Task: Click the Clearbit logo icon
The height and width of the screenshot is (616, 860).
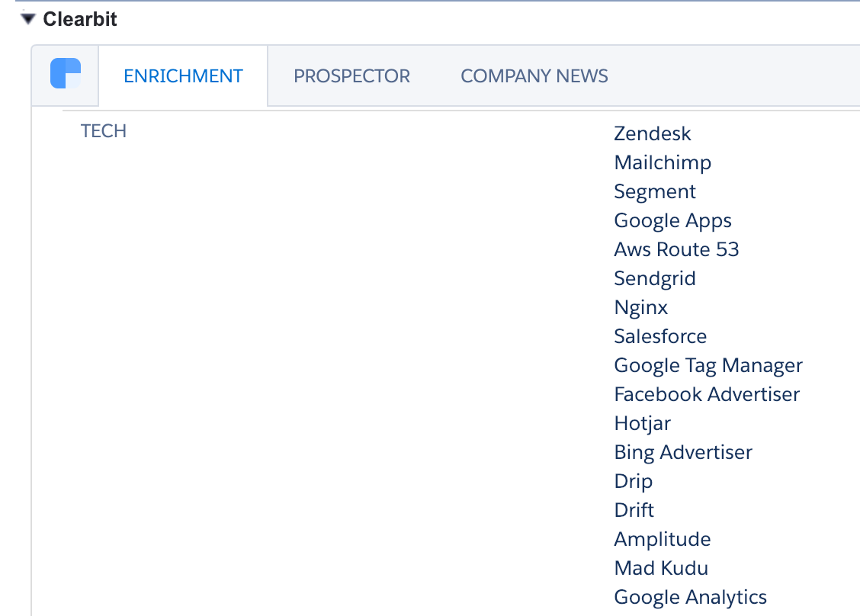Action: pyautogui.click(x=66, y=73)
